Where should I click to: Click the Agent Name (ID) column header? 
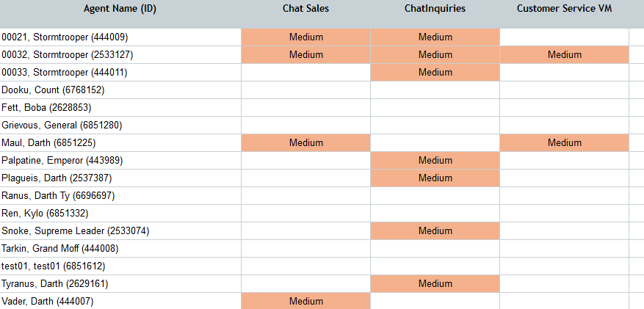(120, 9)
